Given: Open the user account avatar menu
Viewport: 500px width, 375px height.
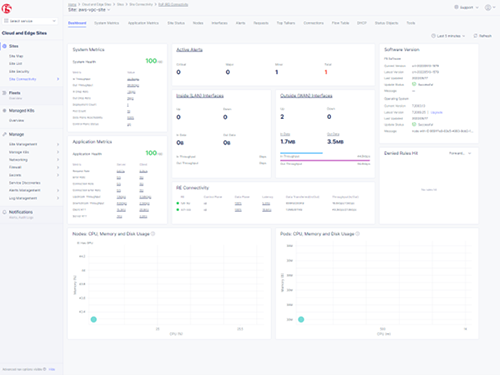Looking at the screenshot, I should tap(488, 7).
